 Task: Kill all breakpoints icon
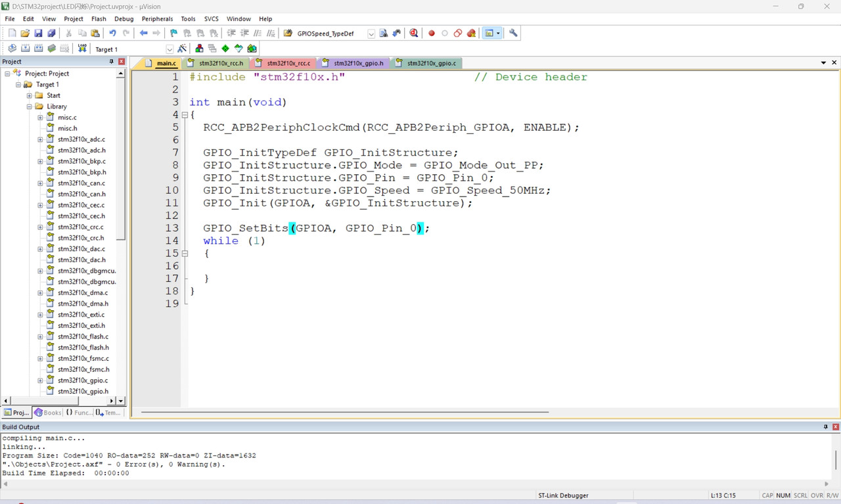pyautogui.click(x=471, y=33)
